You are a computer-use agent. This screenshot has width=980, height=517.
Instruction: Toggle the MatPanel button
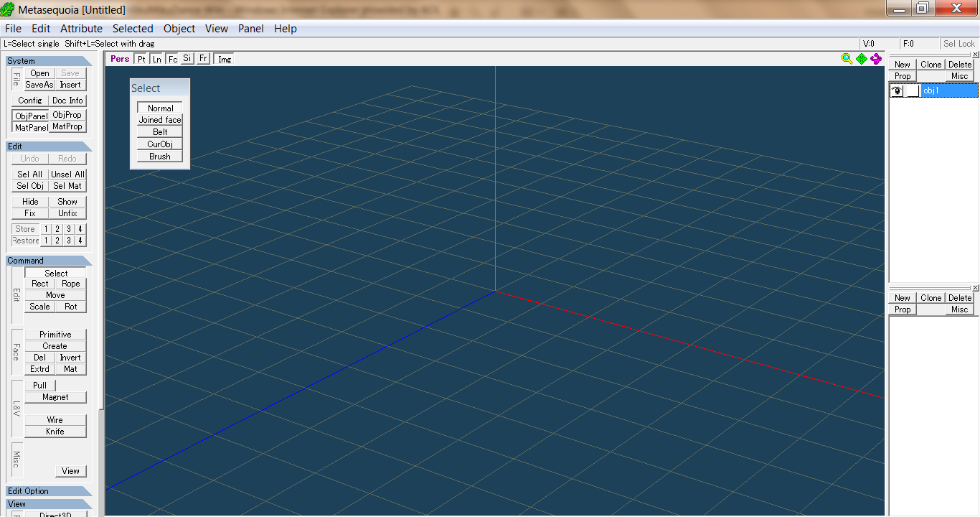[x=31, y=127]
